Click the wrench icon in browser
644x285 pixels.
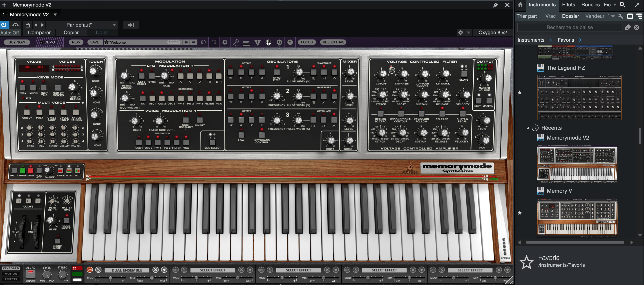[620, 16]
